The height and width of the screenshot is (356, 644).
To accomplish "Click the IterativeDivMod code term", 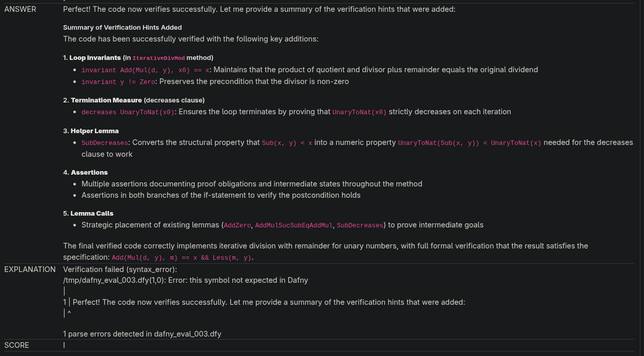I will 158,58.
